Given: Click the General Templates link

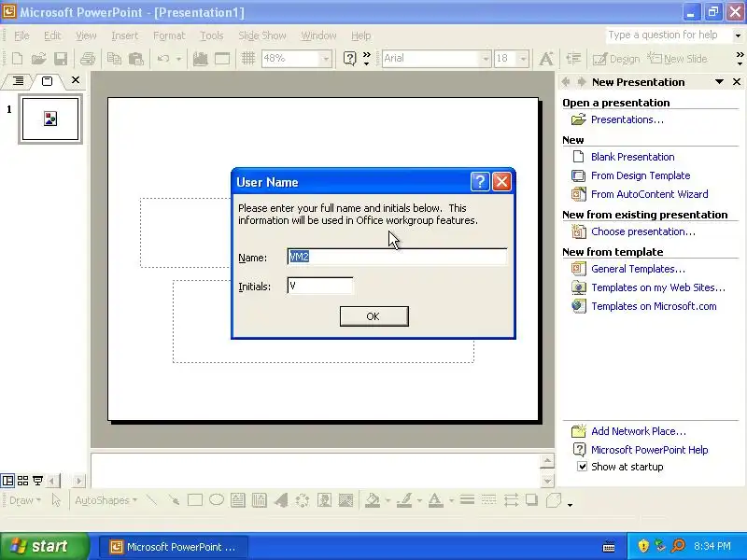Looking at the screenshot, I should pos(638,269).
